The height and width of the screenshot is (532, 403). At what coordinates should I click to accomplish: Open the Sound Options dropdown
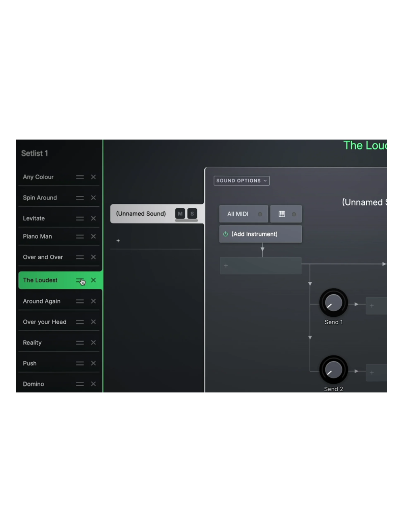[x=241, y=181]
